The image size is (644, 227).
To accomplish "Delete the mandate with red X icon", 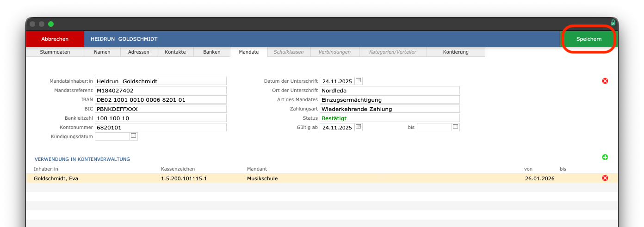I will (x=605, y=81).
